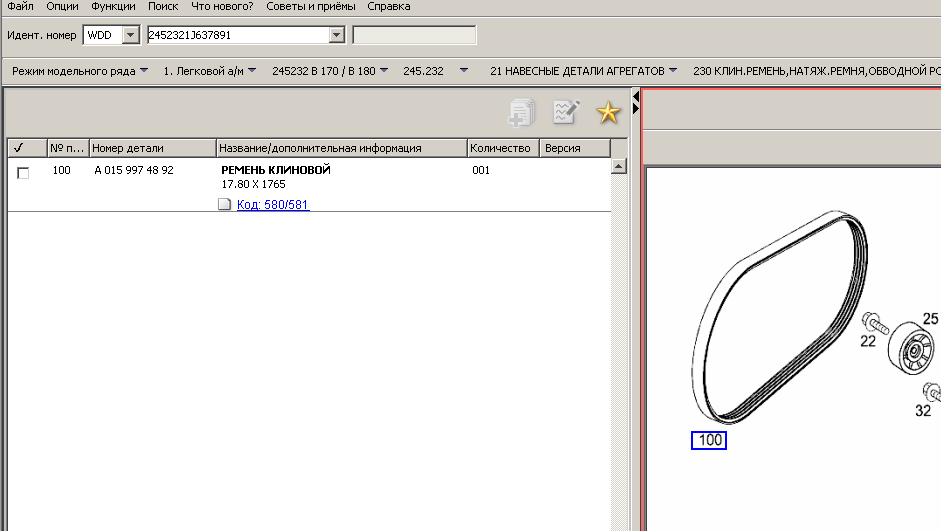Open the WDD prefix dropdown
Screen dimensions: 941x531
[129, 36]
